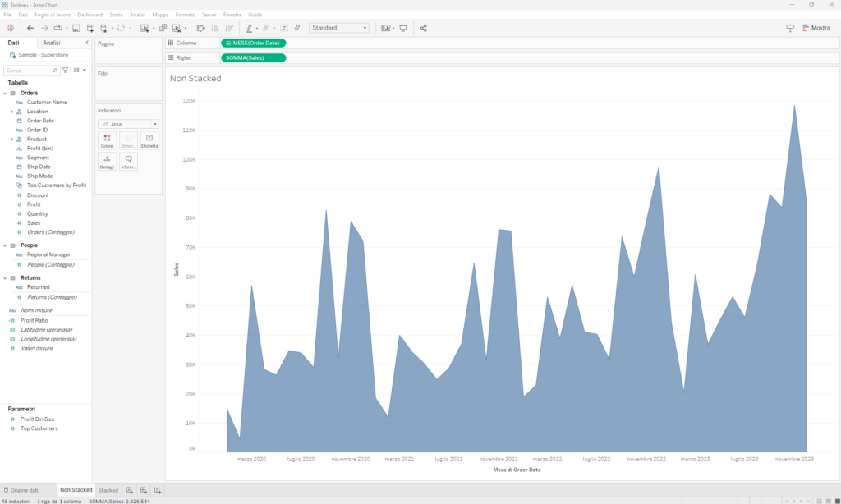Click the Dettagli mark card
This screenshot has height=504, width=841.
click(x=107, y=161)
